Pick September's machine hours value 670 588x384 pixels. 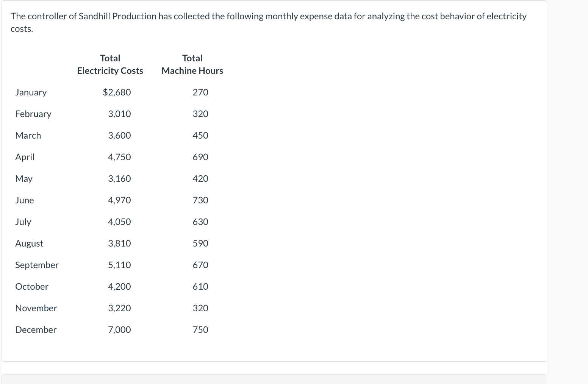click(200, 265)
